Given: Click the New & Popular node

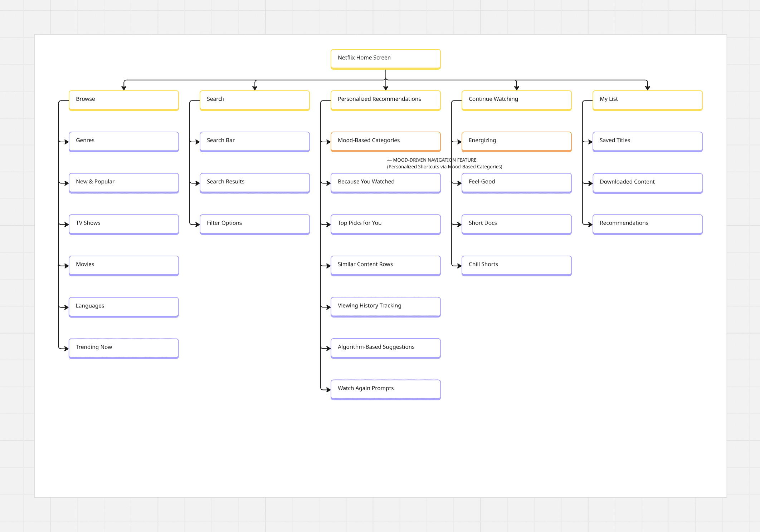Looking at the screenshot, I should coord(123,183).
